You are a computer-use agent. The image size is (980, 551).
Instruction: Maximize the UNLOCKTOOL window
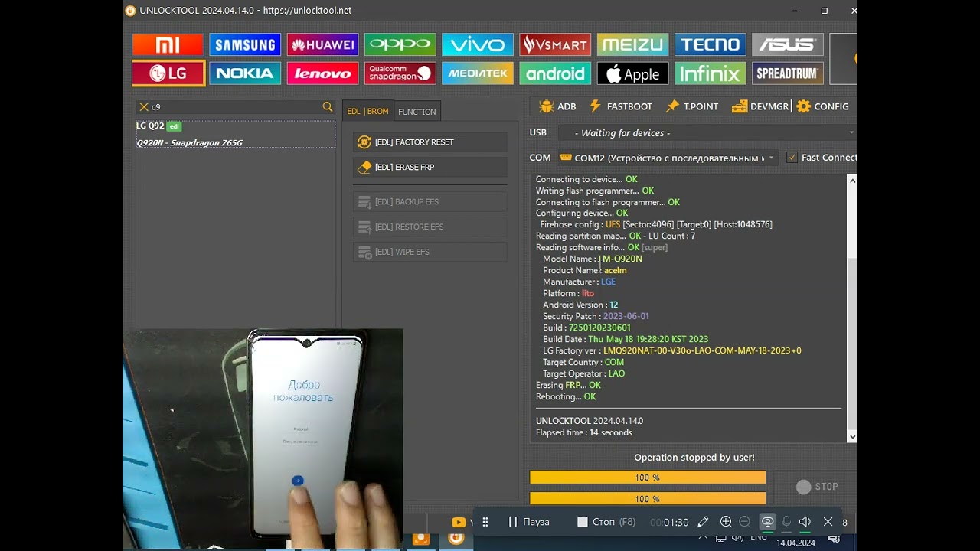[x=825, y=11]
